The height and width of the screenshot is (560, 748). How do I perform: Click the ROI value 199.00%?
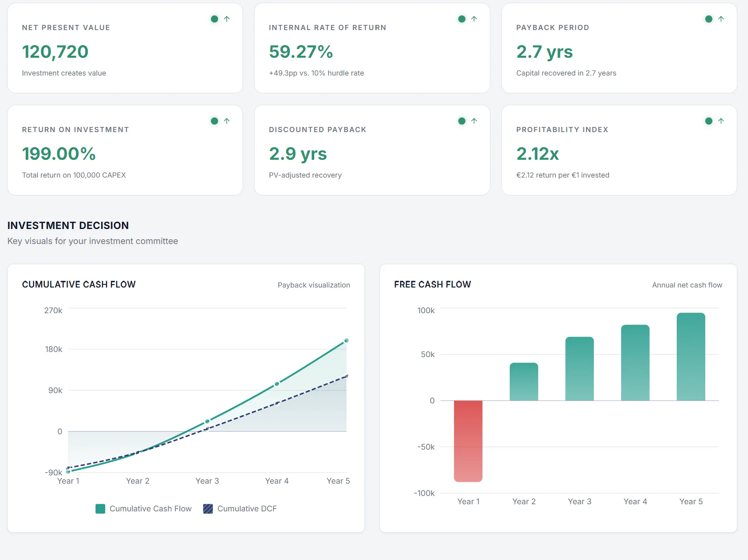click(x=59, y=154)
